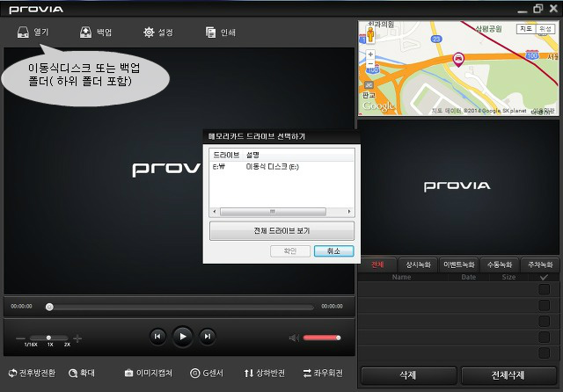Check the first file list row checkbox
563x392 pixels.
[x=545, y=289]
